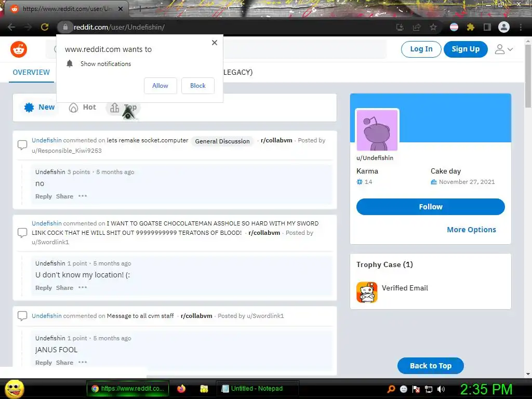Open more options on 'location' comment

tap(83, 288)
